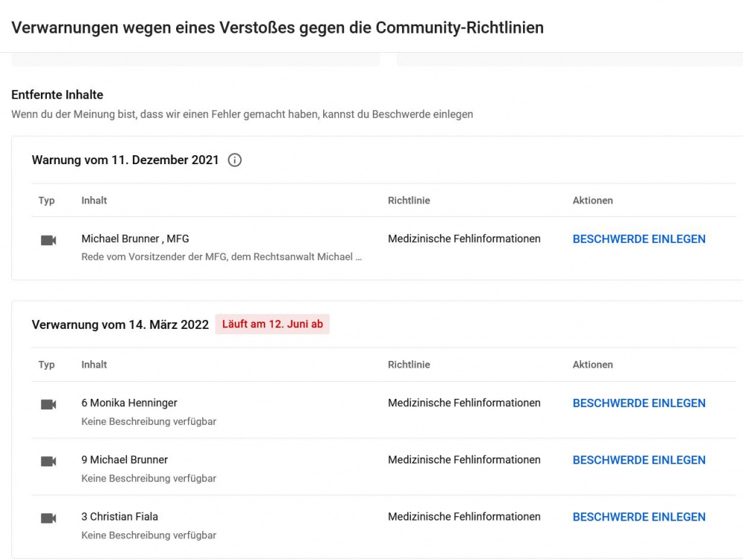Click video icon next to 6 Monika Henninger
The image size is (743, 560).
pyautogui.click(x=48, y=404)
